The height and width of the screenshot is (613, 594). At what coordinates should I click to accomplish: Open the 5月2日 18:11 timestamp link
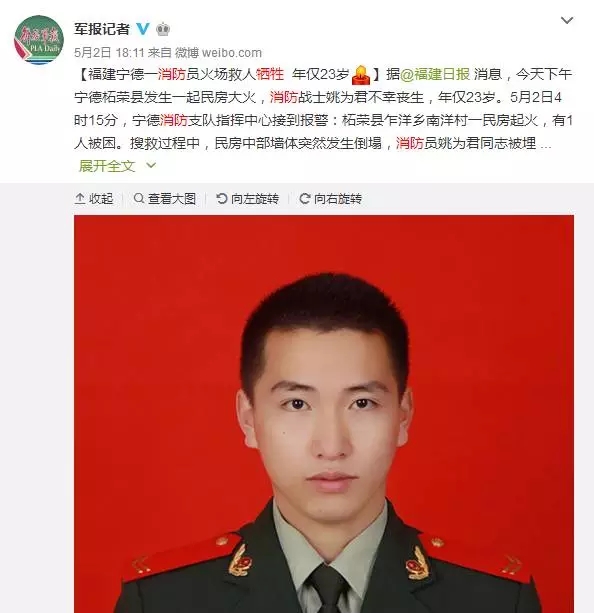click(109, 52)
